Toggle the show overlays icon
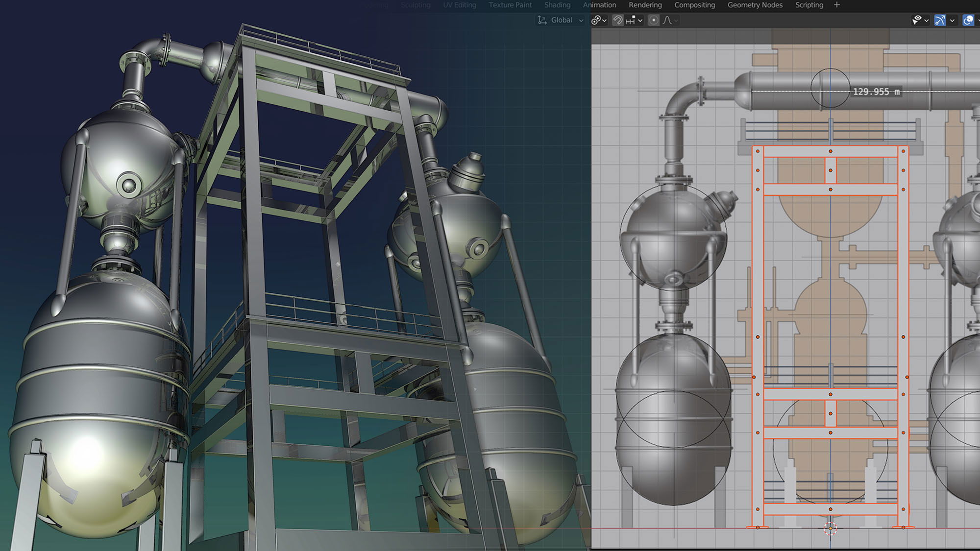 (x=968, y=20)
